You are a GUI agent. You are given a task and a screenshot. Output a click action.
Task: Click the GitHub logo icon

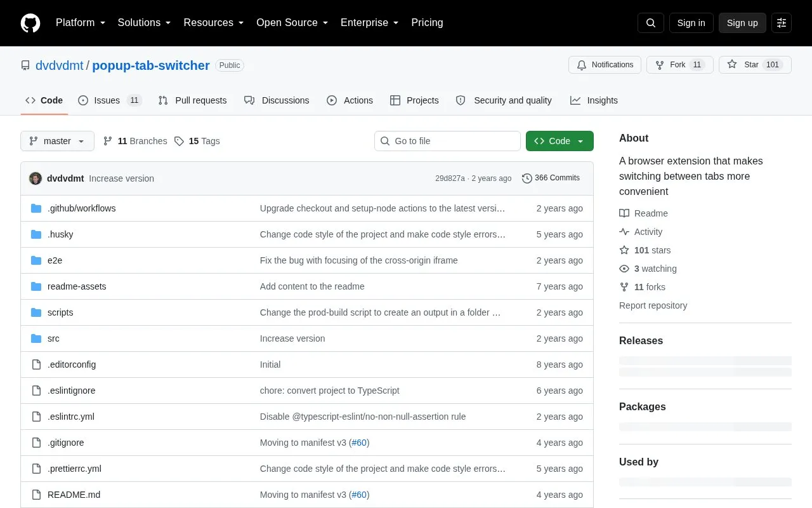[x=30, y=23]
